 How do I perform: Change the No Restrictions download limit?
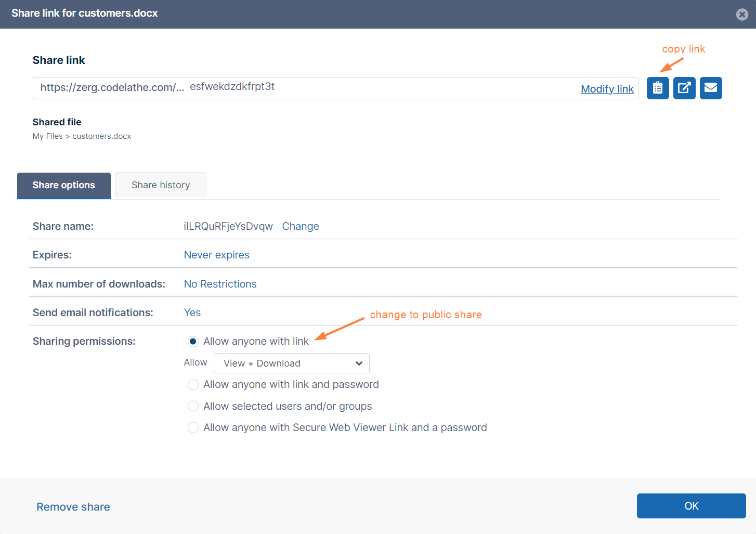(220, 284)
